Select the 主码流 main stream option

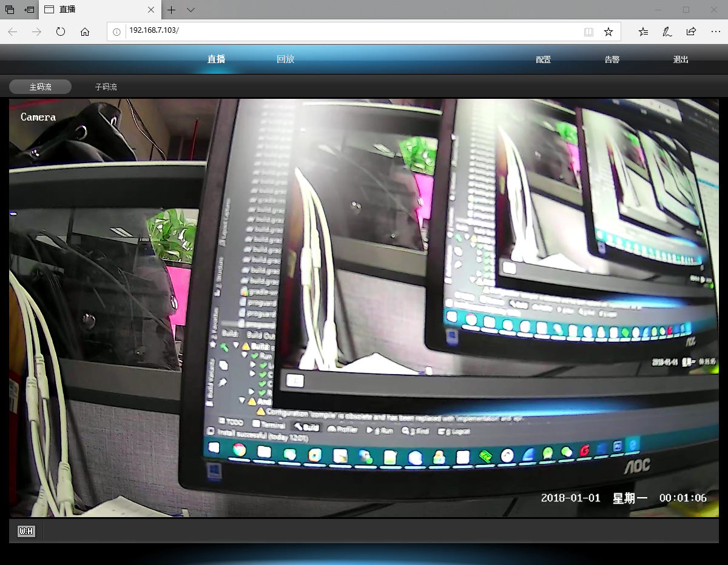click(x=40, y=87)
